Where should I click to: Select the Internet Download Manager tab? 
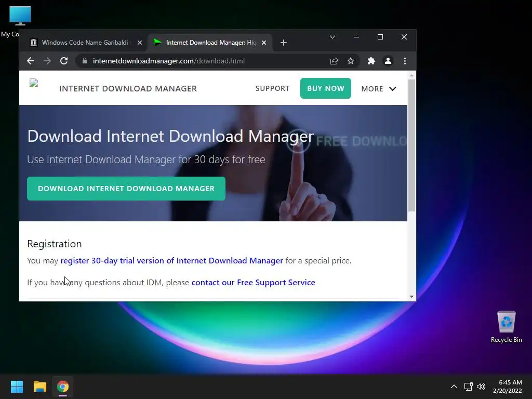pyautogui.click(x=210, y=43)
